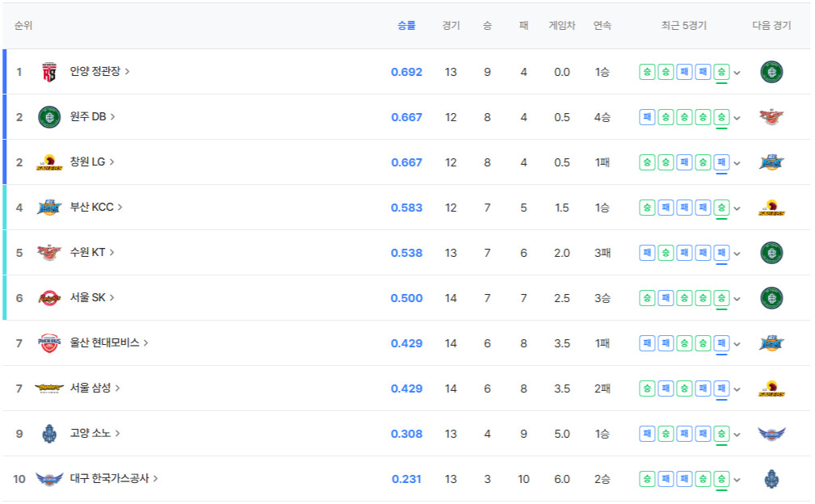
Task: Click games-behind value 6.0
Action: pyautogui.click(x=562, y=479)
